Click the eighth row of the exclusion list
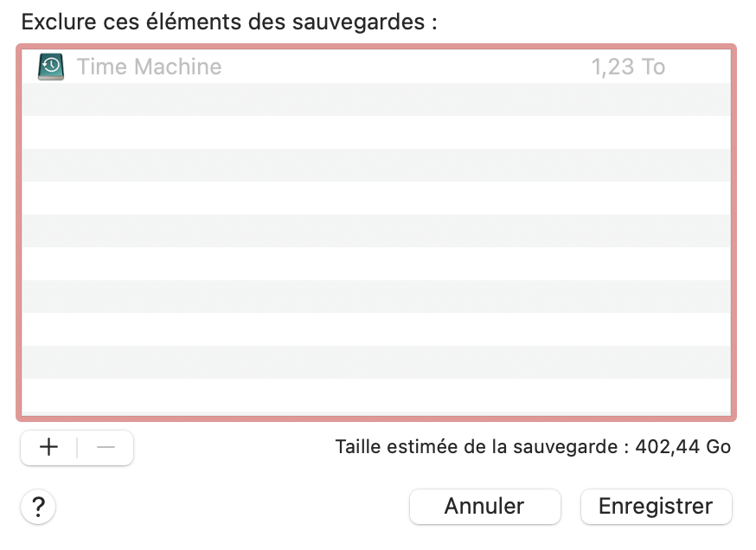The image size is (756, 550). [376, 297]
